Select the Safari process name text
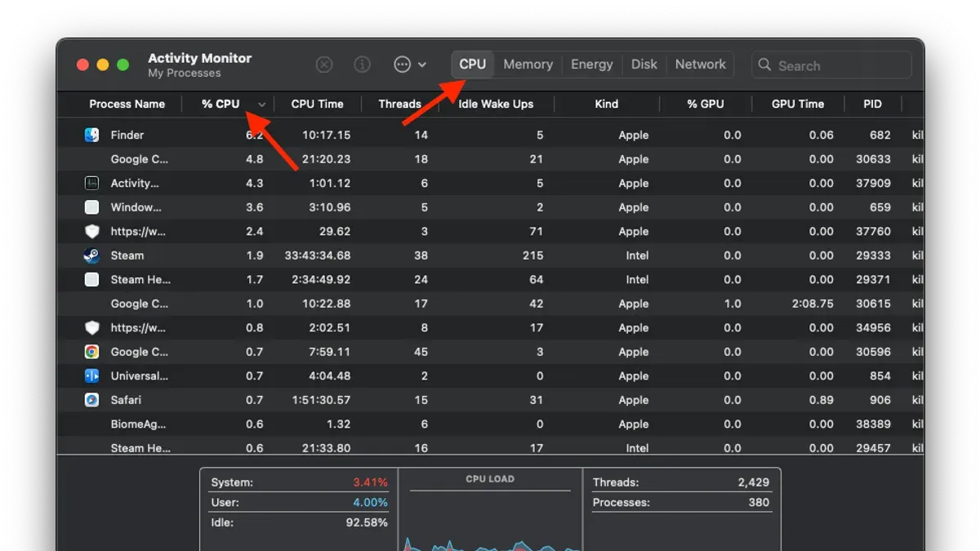The width and height of the screenshot is (980, 551). (126, 400)
